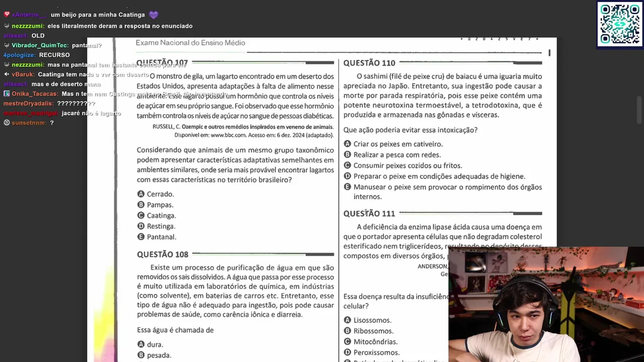Select answer circle B for Pampas

141,205
